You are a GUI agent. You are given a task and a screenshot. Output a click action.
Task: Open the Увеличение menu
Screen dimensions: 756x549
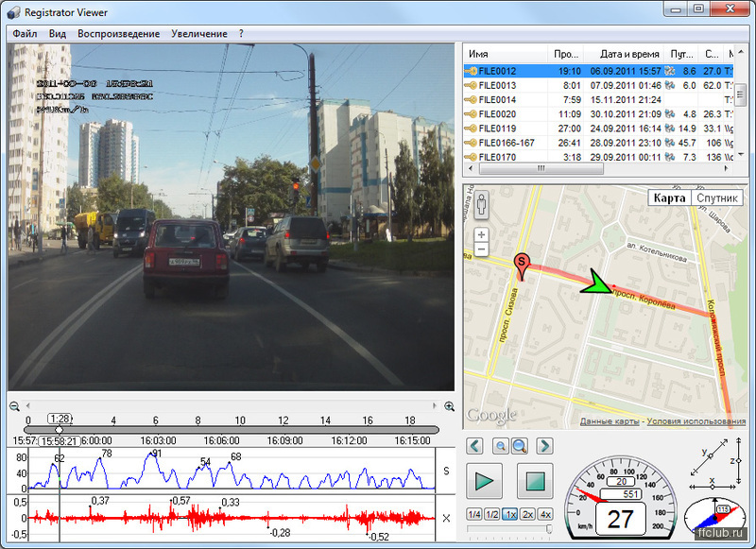[x=199, y=34]
